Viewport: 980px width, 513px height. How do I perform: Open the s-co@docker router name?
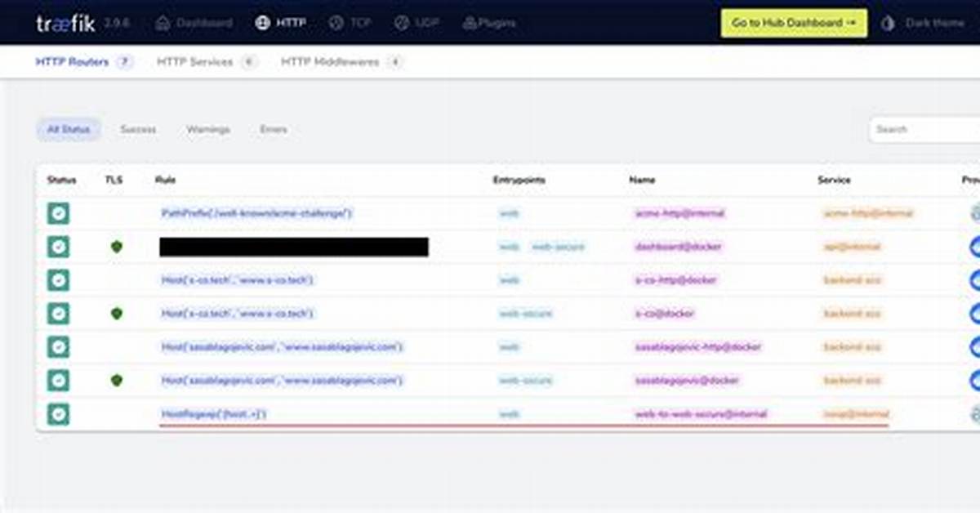pyautogui.click(x=666, y=314)
